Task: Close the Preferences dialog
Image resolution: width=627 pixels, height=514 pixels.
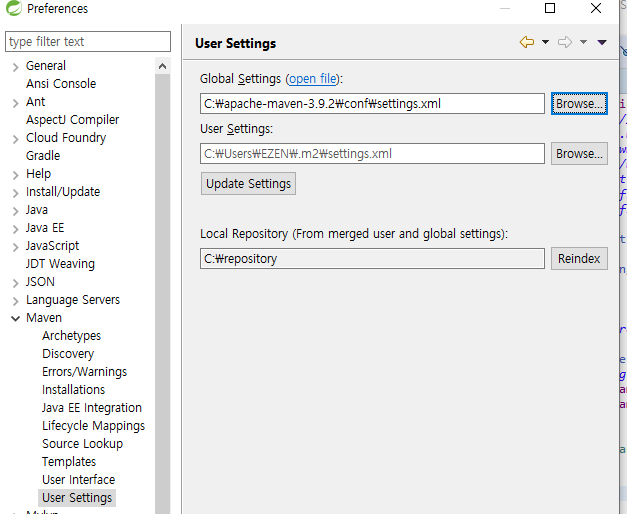Action: coord(596,8)
